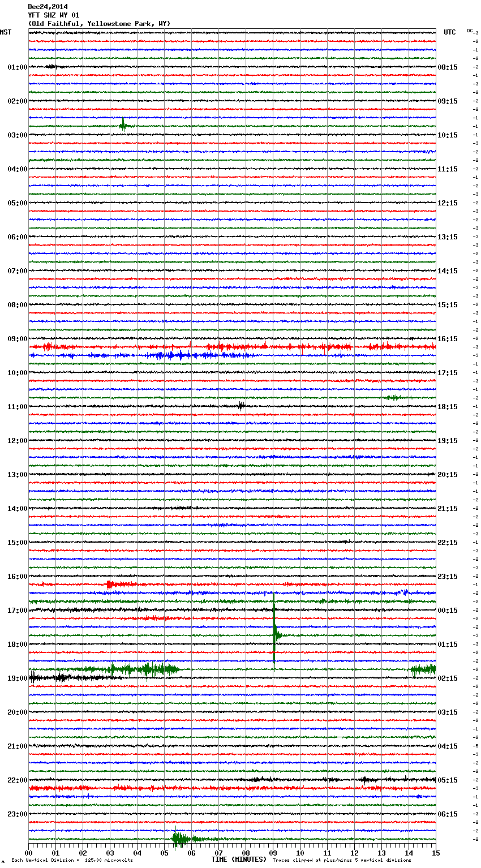The image size is (481, 868).
Task: Select the 05:00 MST time label
Action: pyautogui.click(x=17, y=203)
